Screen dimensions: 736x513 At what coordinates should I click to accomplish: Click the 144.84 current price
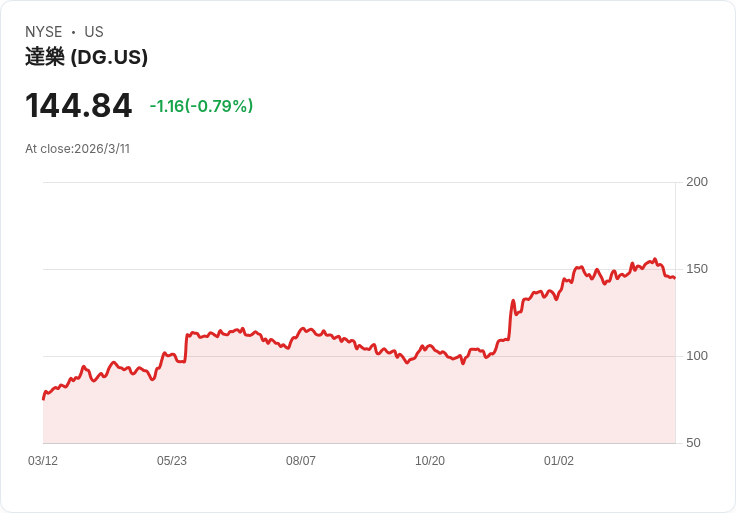coord(78,106)
